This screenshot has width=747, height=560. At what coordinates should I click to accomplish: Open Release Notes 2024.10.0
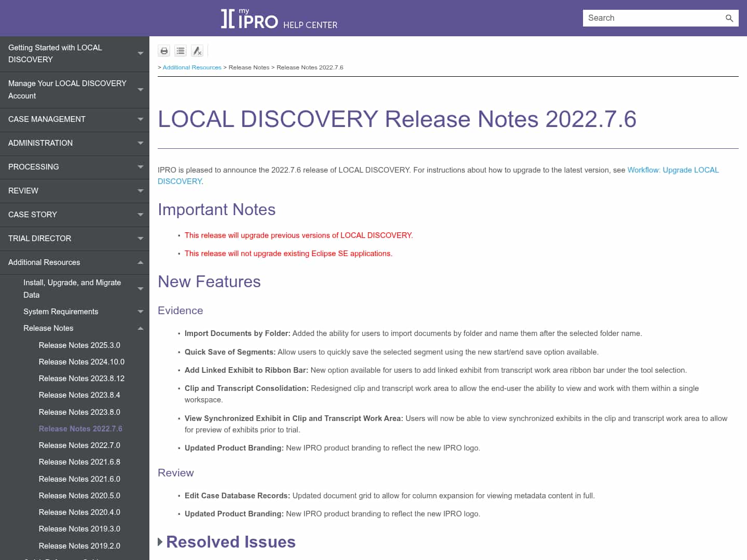coord(81,362)
